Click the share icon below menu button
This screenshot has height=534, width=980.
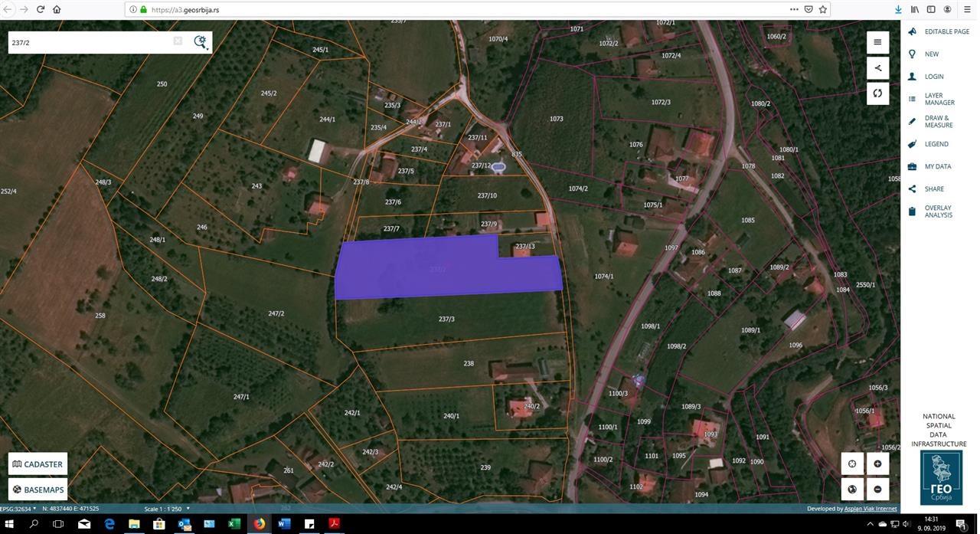pos(877,67)
